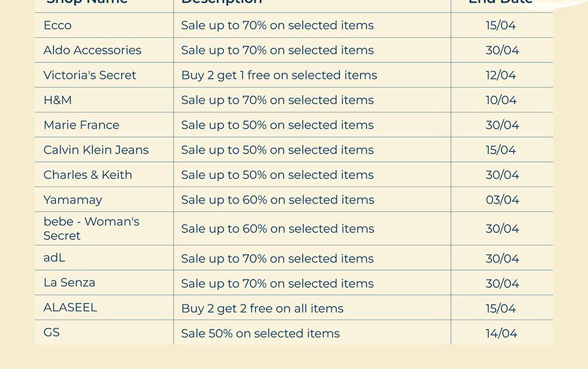588x369 pixels.
Task: Select the Yamamay shop name
Action: (73, 200)
